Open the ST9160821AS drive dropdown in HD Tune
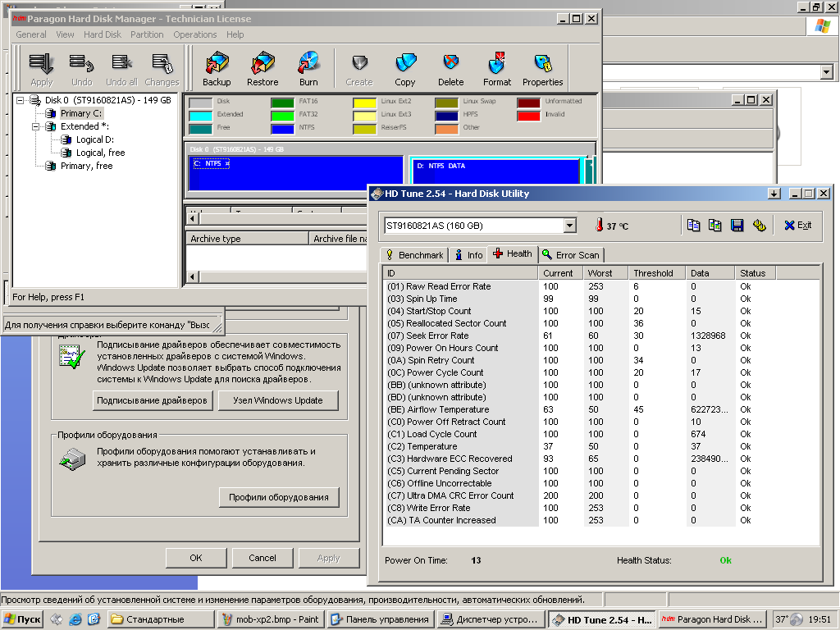This screenshot has width=840, height=630. tap(570, 226)
